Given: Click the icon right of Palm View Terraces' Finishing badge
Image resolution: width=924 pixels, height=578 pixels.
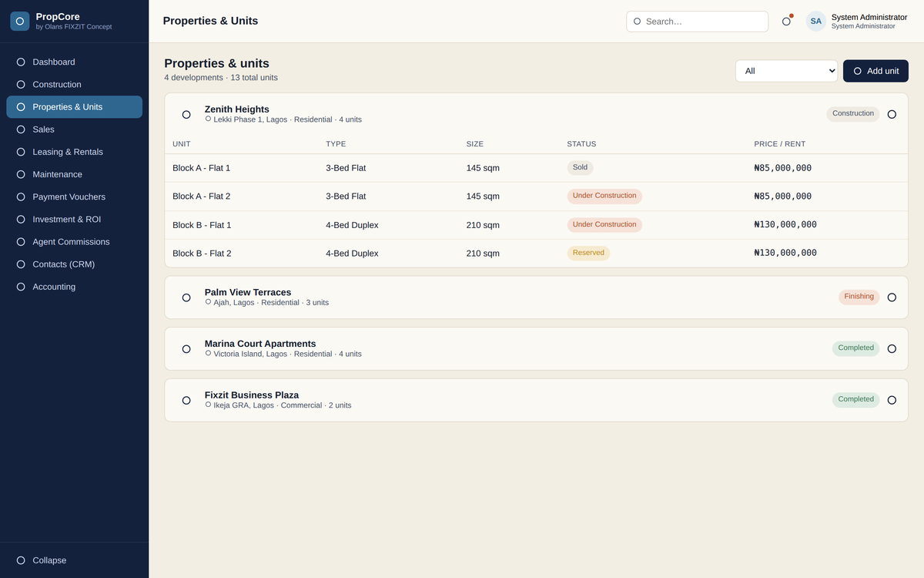Looking at the screenshot, I should (892, 297).
